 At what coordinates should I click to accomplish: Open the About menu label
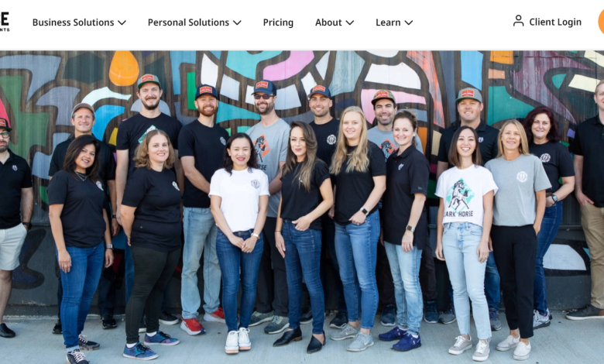coord(328,22)
